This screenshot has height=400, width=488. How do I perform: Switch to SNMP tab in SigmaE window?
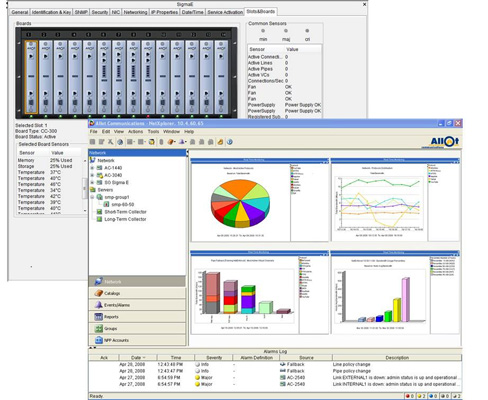pos(81,12)
